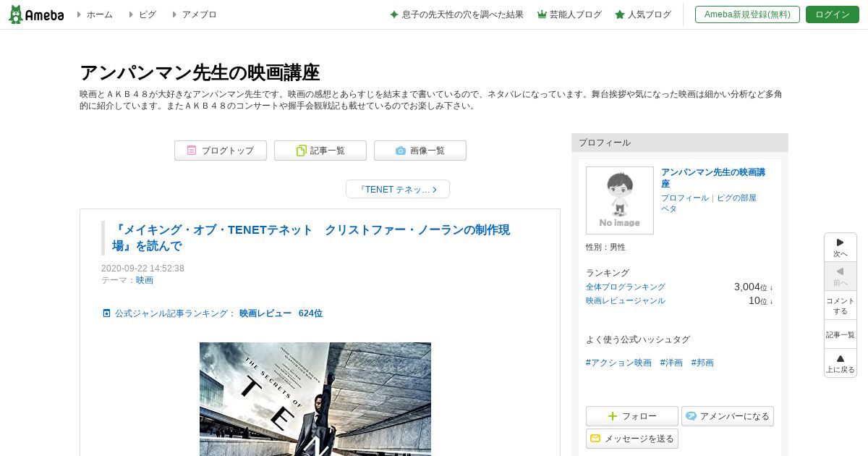This screenshot has height=456, width=868.
Task: Open the アメブロ header link
Action: (x=199, y=14)
